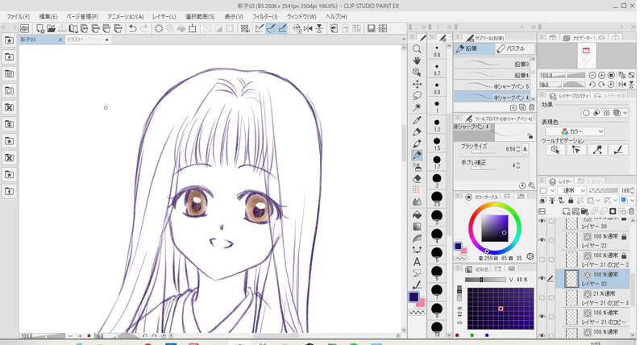Select the Auto select magic wand tool
The image size is (644, 345).
417,107
